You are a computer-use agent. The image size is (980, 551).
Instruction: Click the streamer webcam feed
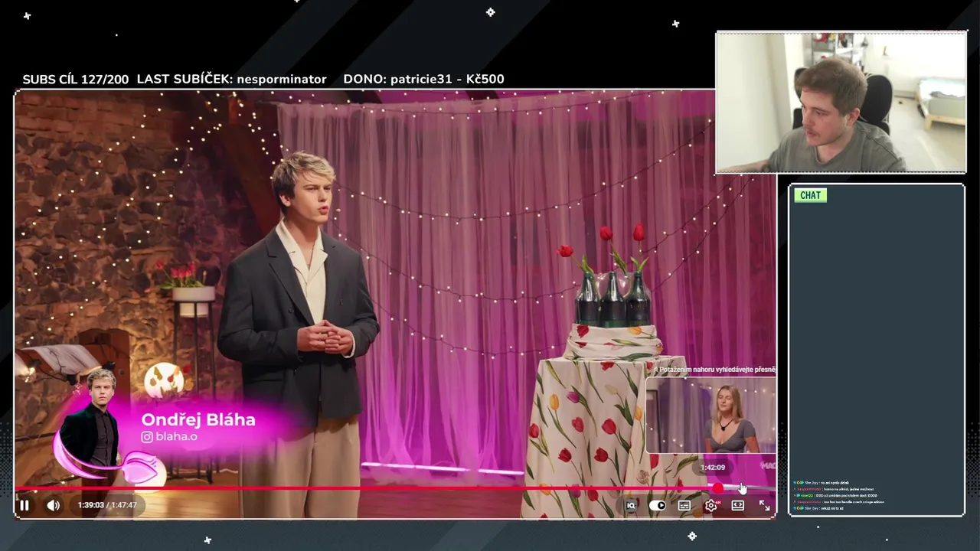click(841, 103)
